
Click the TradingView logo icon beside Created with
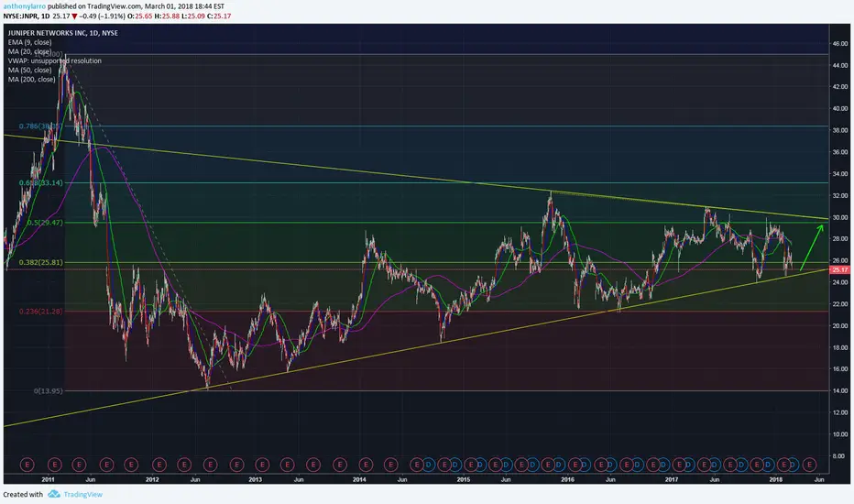click(53, 494)
